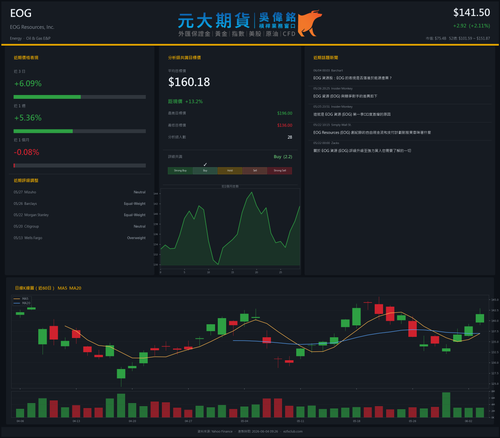
Task: Click the +6.09% three-day performance value
Action: pos(28,83)
